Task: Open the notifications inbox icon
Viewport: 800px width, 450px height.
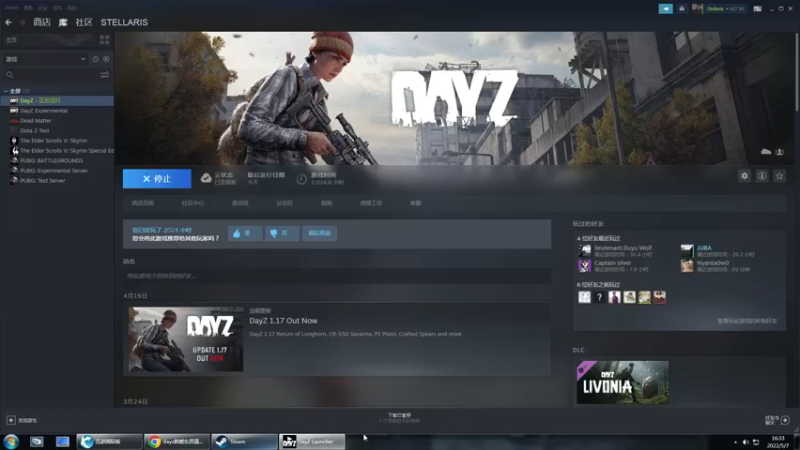Action: click(682, 9)
